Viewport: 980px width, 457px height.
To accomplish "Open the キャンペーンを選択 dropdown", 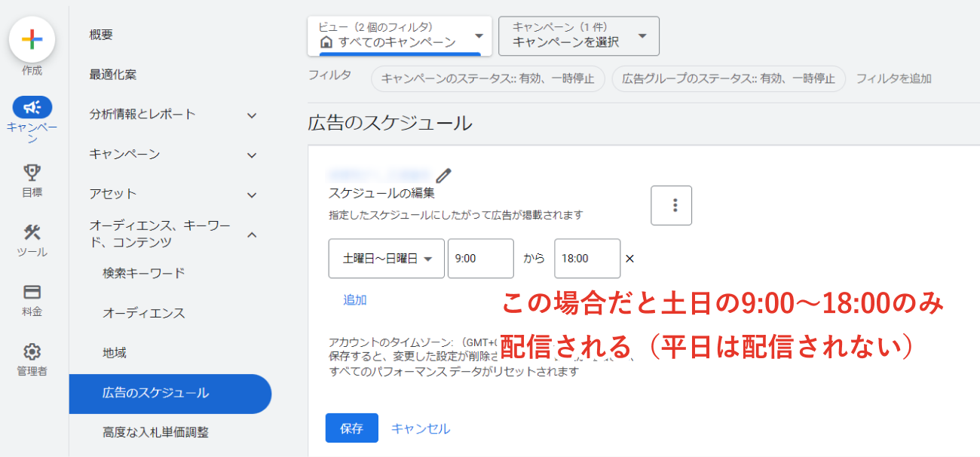I will pos(579,35).
